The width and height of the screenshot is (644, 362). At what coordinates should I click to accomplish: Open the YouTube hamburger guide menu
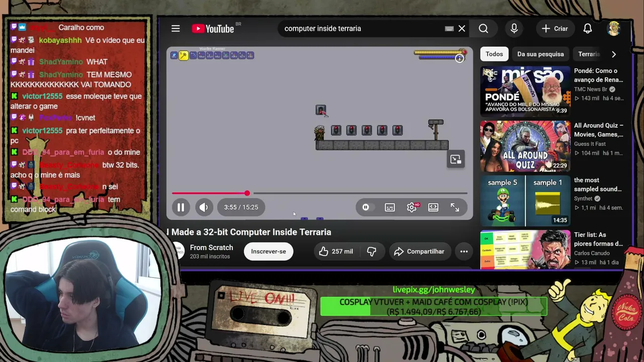click(176, 29)
